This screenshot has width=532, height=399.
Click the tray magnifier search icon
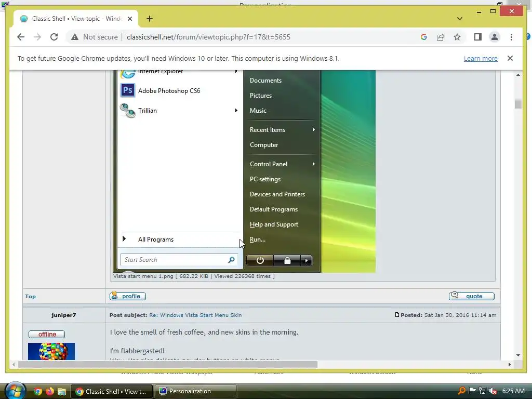coord(462,391)
